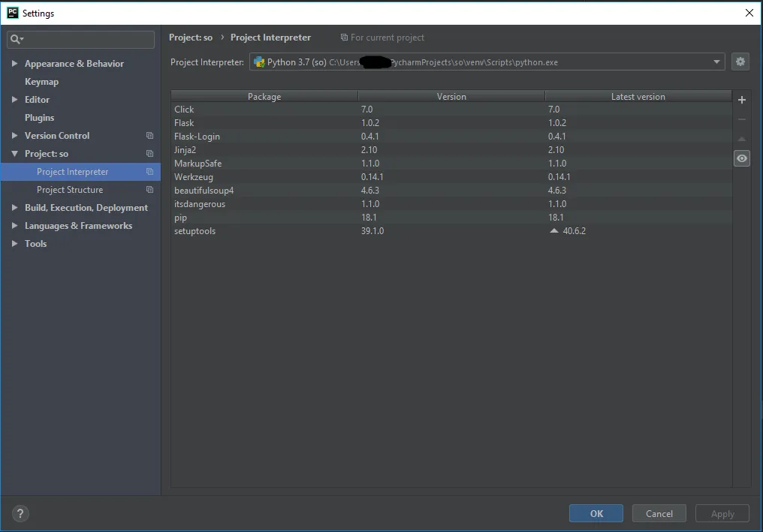Viewport: 763px width, 532px height.
Task: Click the install package plus icon
Action: point(741,100)
